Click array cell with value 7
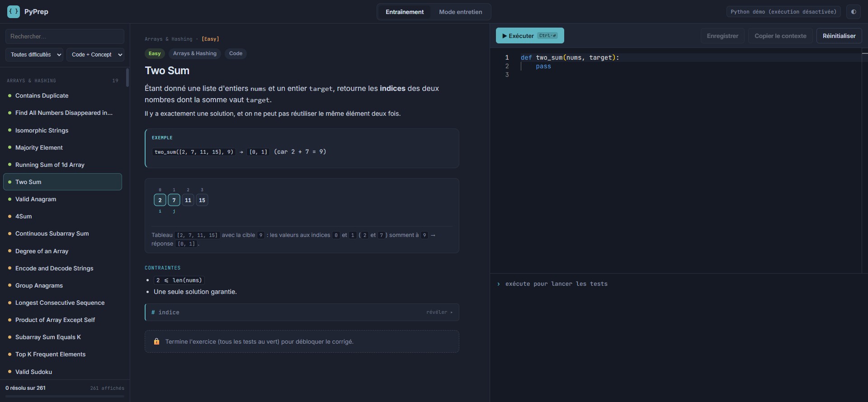Viewport: 868px width, 402px height. (x=174, y=200)
